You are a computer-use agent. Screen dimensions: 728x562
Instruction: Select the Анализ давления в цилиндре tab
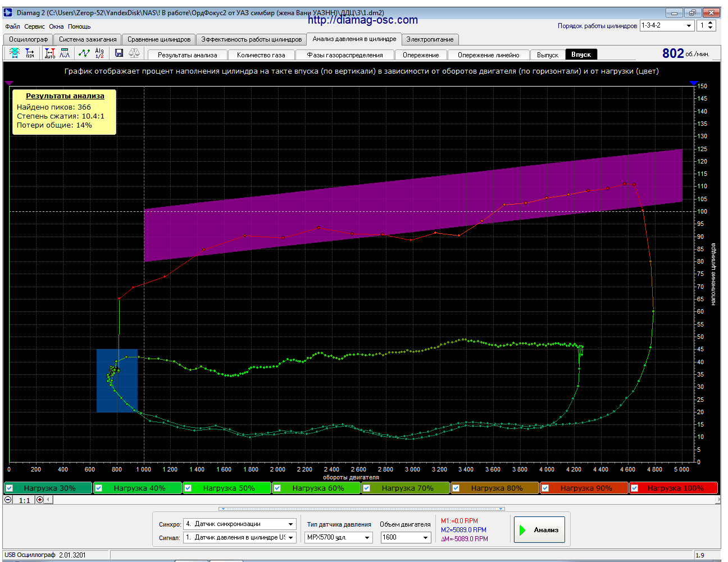[x=354, y=39]
